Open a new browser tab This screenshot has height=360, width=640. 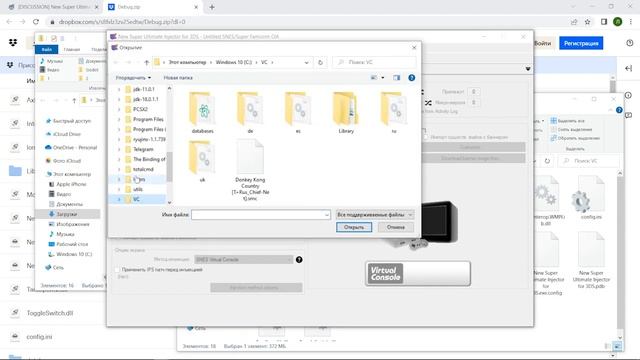(x=212, y=7)
